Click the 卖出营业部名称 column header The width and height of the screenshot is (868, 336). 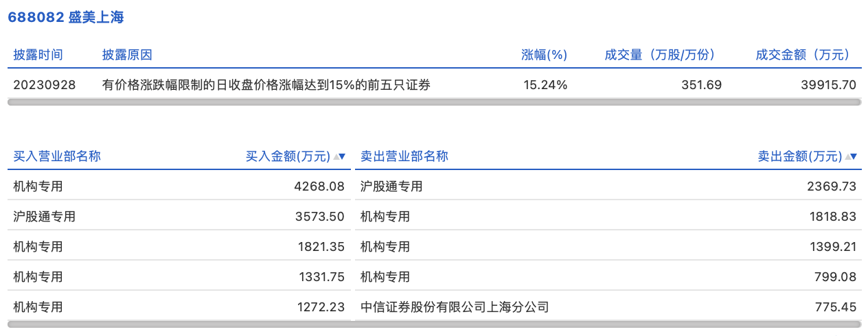[x=404, y=156]
